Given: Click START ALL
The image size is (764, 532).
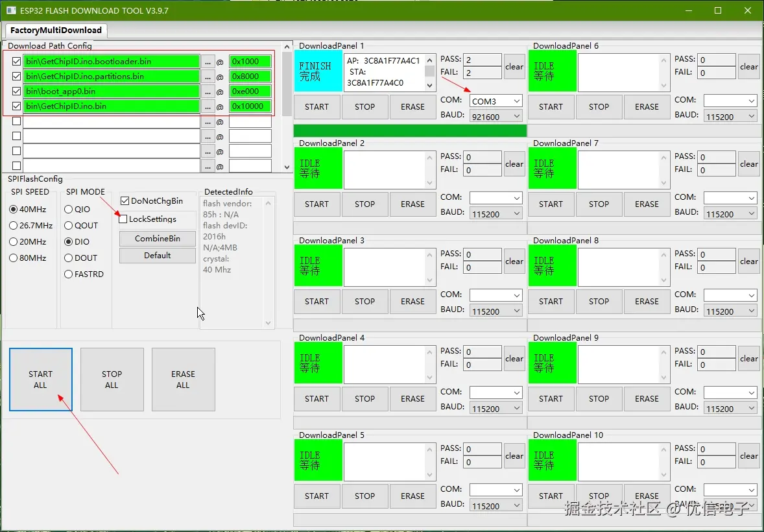Looking at the screenshot, I should (x=40, y=380).
